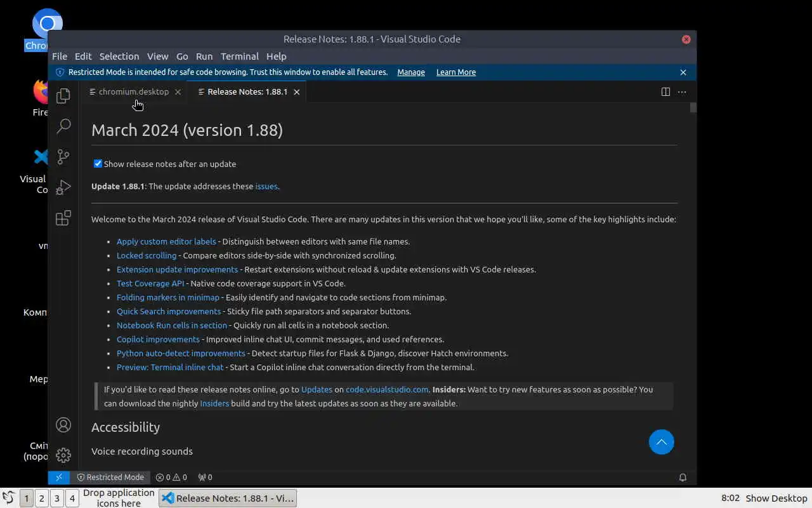The height and width of the screenshot is (508, 812).
Task: Open Extension update improvements link
Action: coord(177,269)
